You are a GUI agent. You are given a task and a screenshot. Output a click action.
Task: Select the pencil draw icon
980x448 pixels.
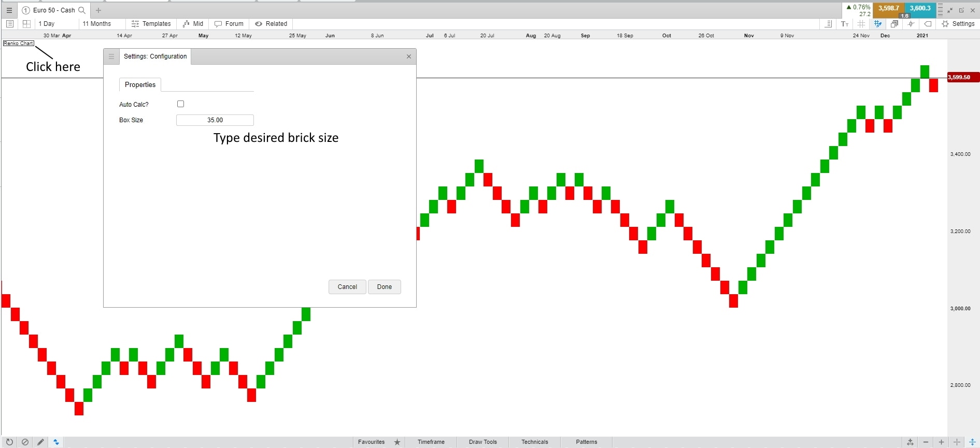click(x=40, y=442)
